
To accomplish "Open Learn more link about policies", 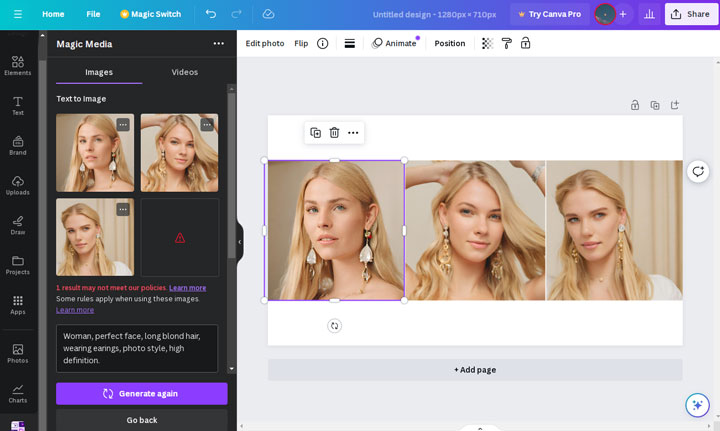I will tap(187, 288).
